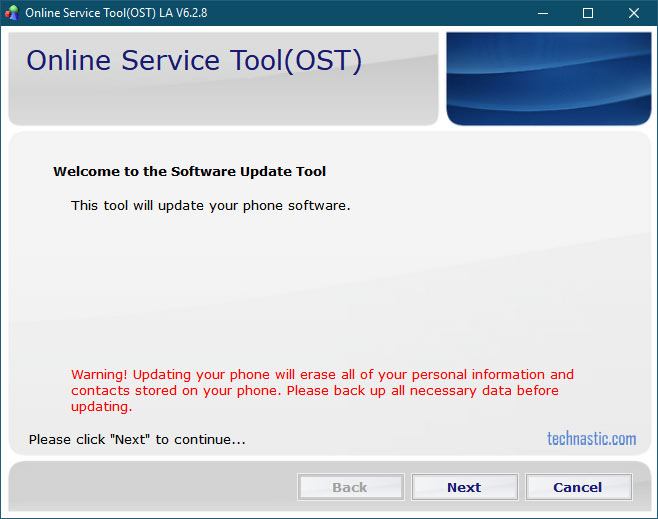Click the word 'Warning!' in red text

pyautogui.click(x=99, y=375)
